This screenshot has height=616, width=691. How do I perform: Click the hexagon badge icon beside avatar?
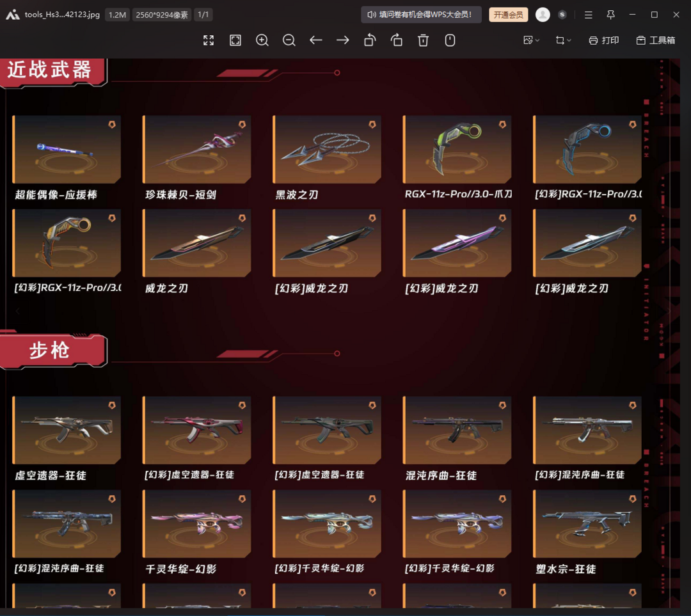[x=562, y=15]
